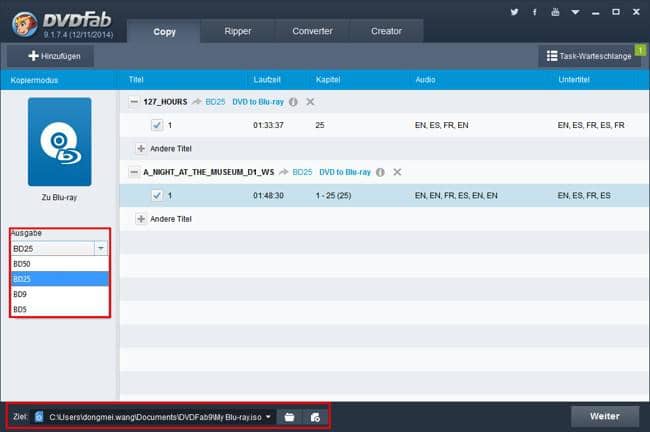Click the DVDFab monkey logo
The image size is (650, 432).
tap(24, 24)
